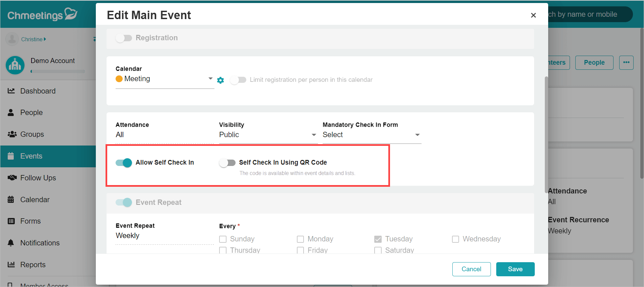The width and height of the screenshot is (644, 287).
Task: Click the search by name or mobile field
Action: (x=590, y=14)
